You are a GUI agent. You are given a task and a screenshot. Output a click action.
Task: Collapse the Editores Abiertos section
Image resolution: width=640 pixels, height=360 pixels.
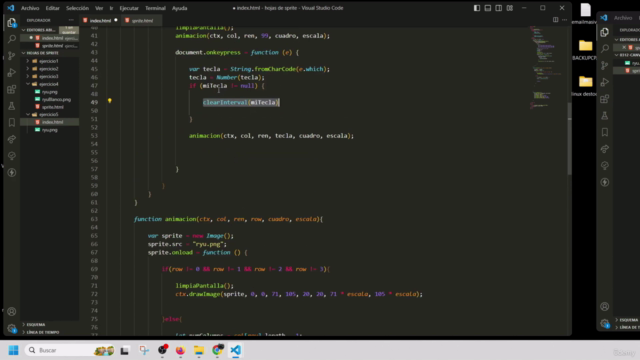pos(40,30)
